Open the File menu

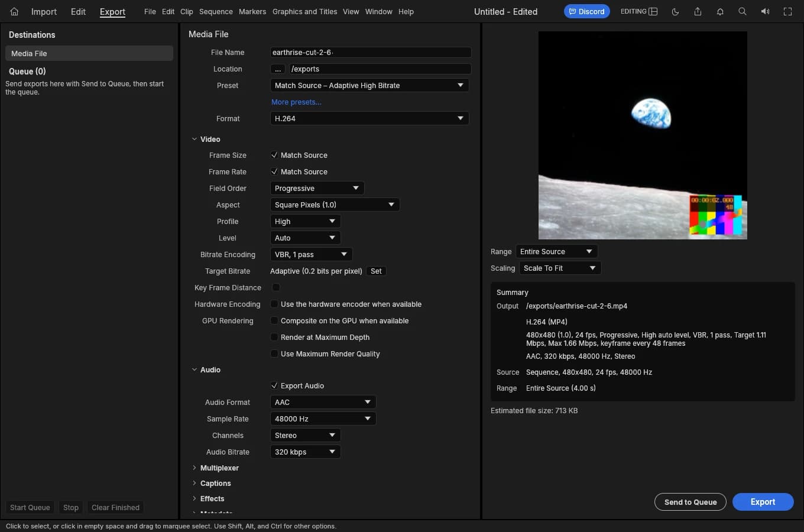[x=150, y=11]
